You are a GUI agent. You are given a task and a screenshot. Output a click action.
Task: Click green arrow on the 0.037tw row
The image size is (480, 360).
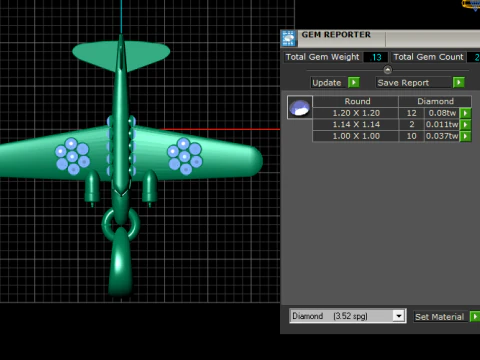[465, 136]
